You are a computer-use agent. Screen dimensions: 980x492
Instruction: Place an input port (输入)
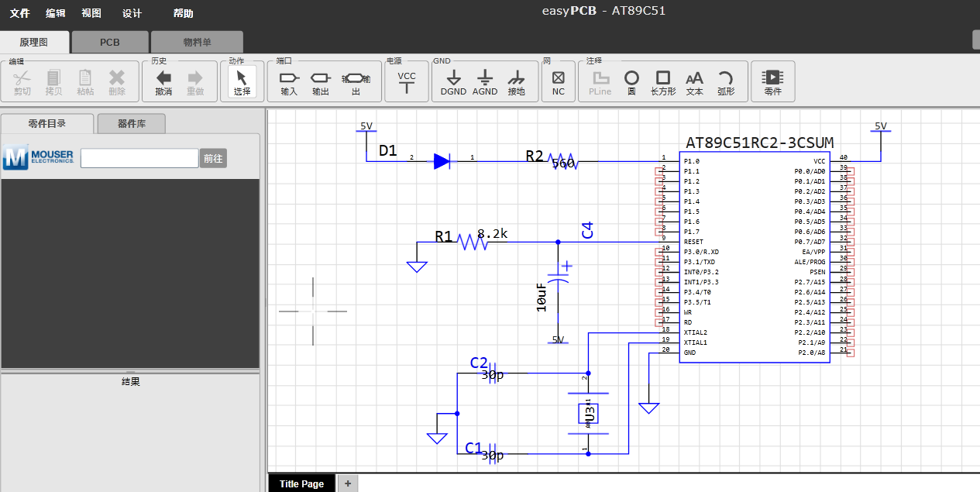289,77
